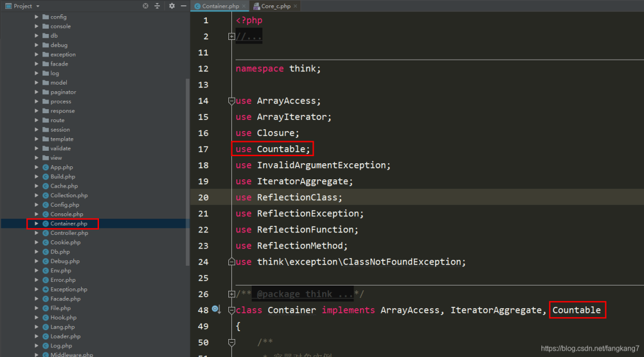Select the Container.php editor tab

point(221,6)
